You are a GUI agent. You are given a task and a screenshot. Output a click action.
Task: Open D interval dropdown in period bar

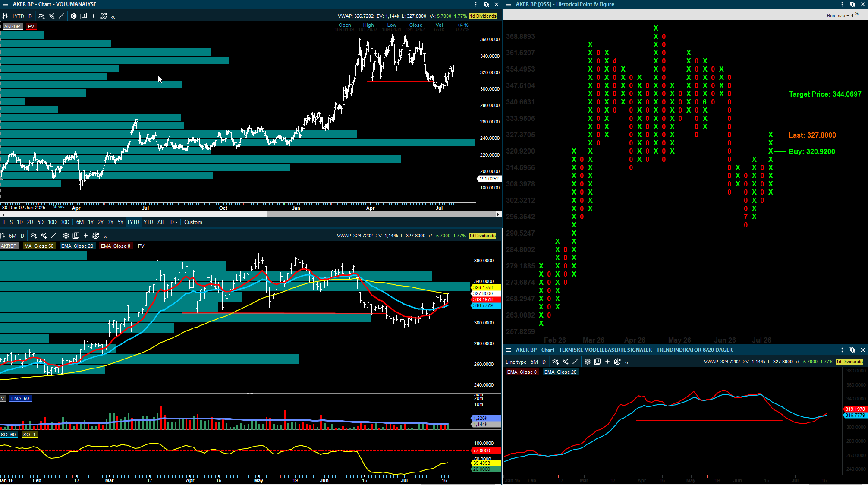tap(174, 222)
